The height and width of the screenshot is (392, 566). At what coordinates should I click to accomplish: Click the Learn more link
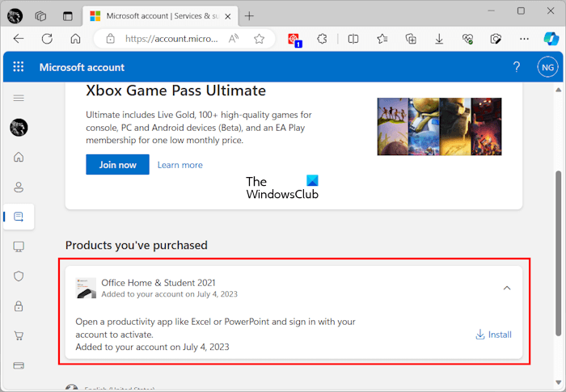[x=180, y=165]
